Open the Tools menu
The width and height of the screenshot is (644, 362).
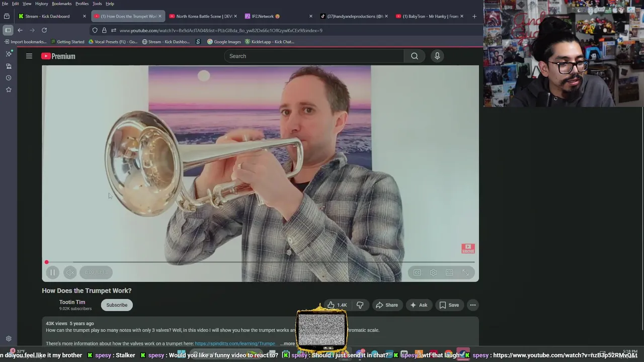[97, 4]
